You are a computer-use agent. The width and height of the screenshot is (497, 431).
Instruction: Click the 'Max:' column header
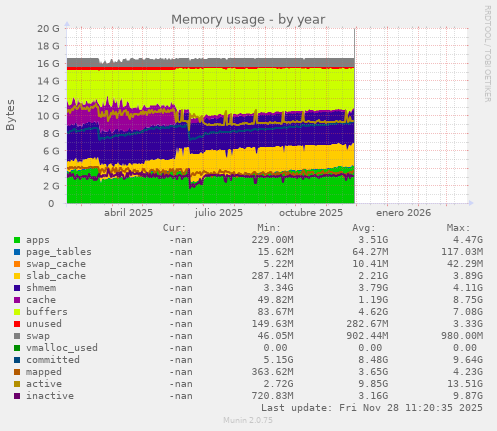458,228
